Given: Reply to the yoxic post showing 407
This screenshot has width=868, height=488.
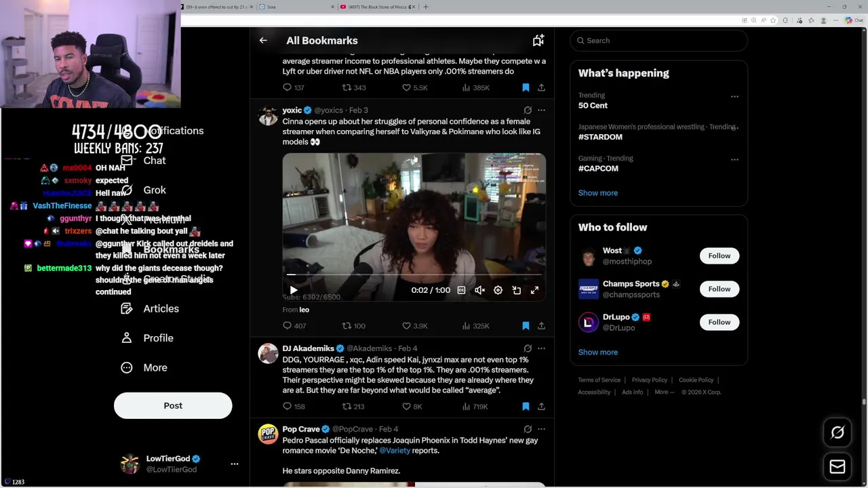Looking at the screenshot, I should click(x=294, y=326).
